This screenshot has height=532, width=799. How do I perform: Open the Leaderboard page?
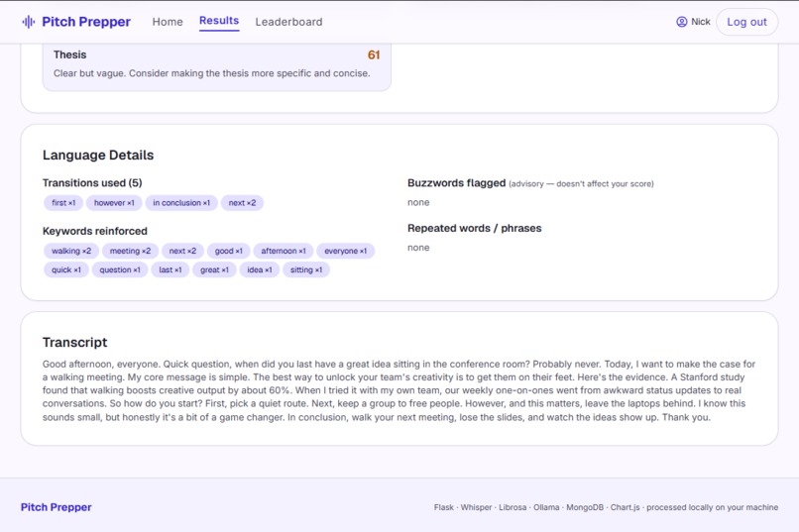tap(288, 22)
